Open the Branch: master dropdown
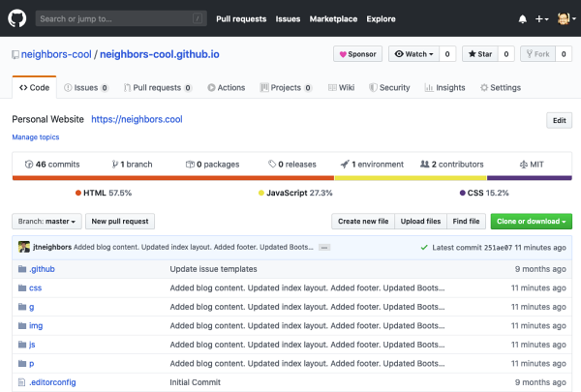The height and width of the screenshot is (392, 581). (x=46, y=222)
